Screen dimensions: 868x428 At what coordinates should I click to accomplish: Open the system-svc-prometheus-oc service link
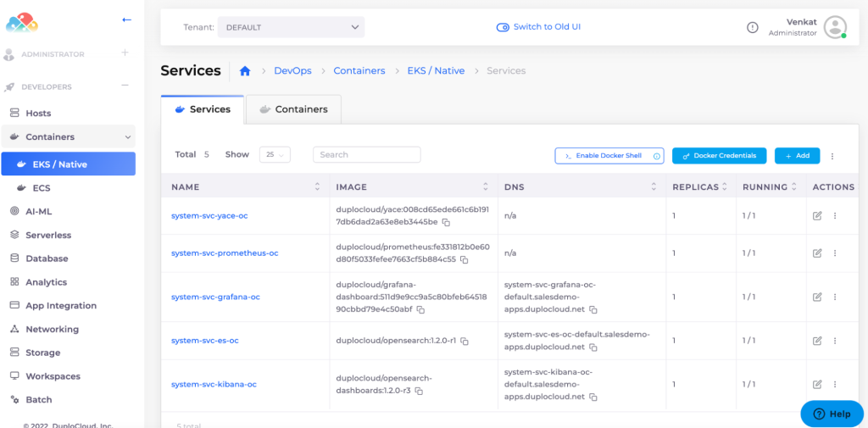pyautogui.click(x=225, y=253)
